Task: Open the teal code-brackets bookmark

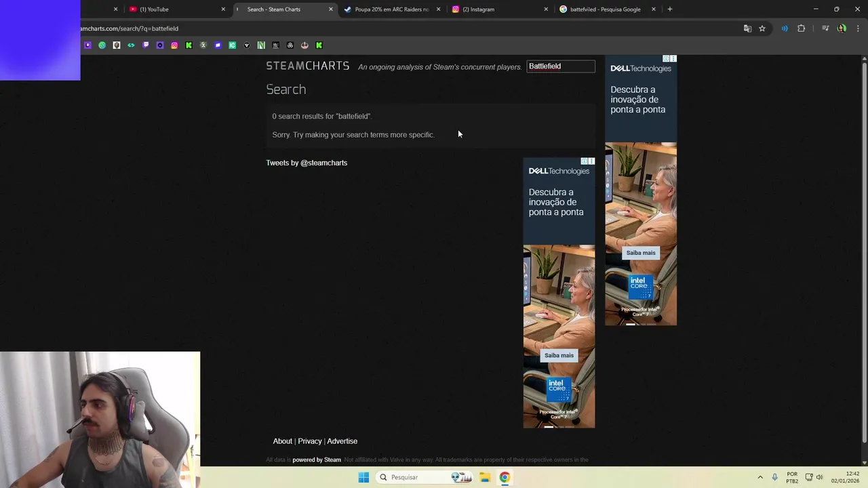Action: click(x=131, y=45)
